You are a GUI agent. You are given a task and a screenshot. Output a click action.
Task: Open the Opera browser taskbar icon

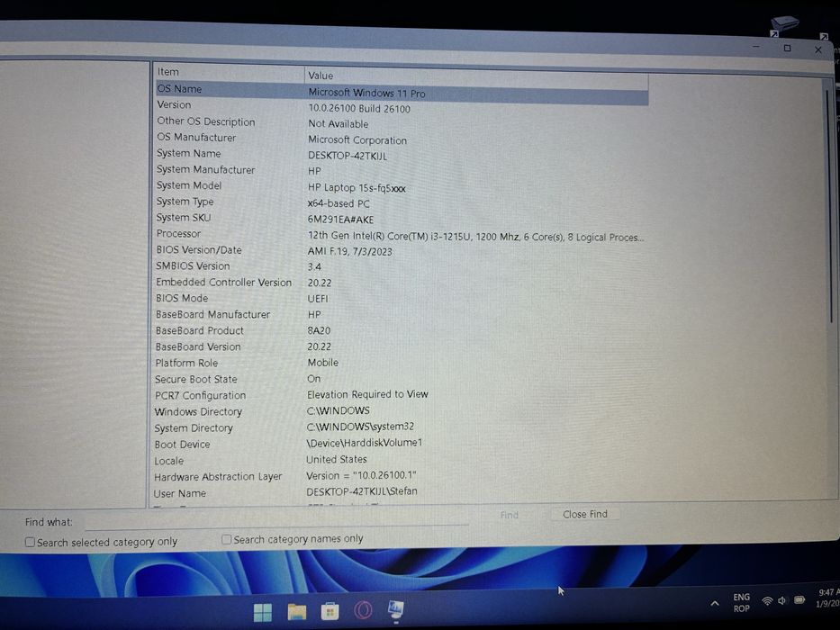(x=363, y=610)
